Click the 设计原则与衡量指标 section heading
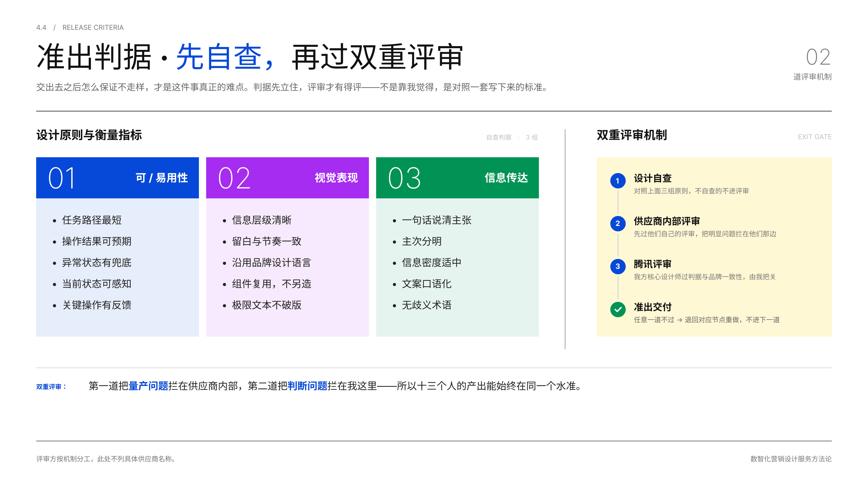Screen dimensions: 868x488 [x=89, y=135]
